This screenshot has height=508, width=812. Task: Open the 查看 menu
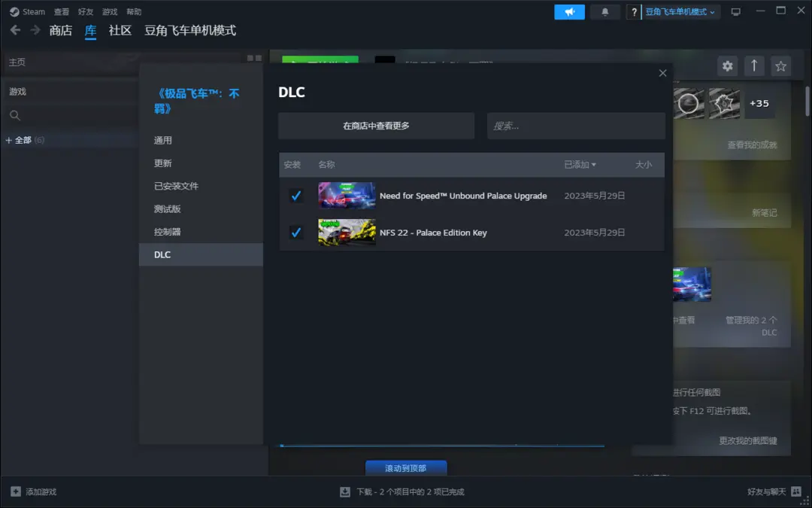(61, 11)
